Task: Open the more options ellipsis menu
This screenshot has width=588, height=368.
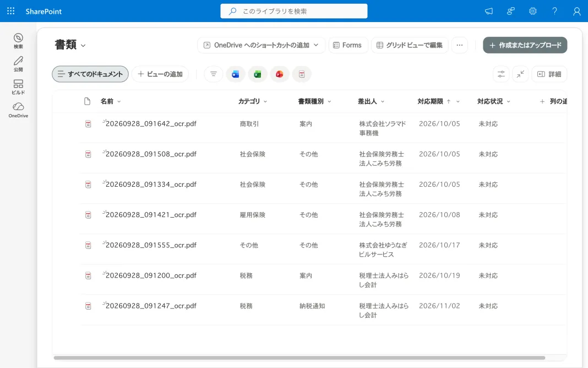Action: pos(460,45)
